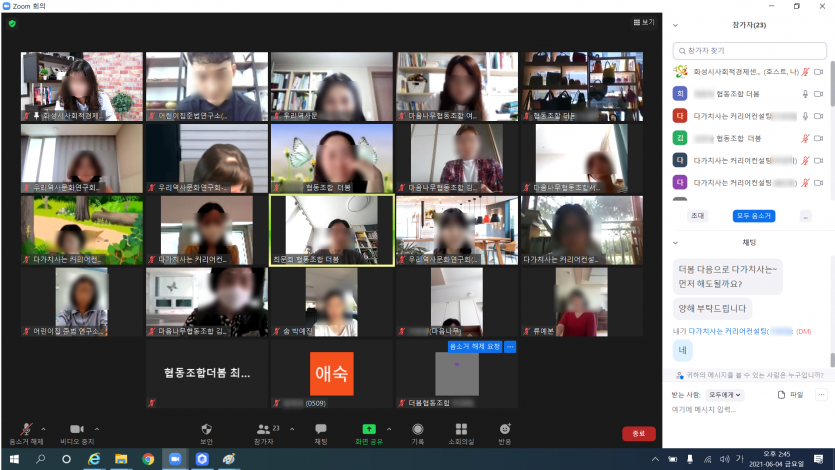The height and width of the screenshot is (470, 835).
Task: Open the Windows notification center icon
Action: coord(818,459)
